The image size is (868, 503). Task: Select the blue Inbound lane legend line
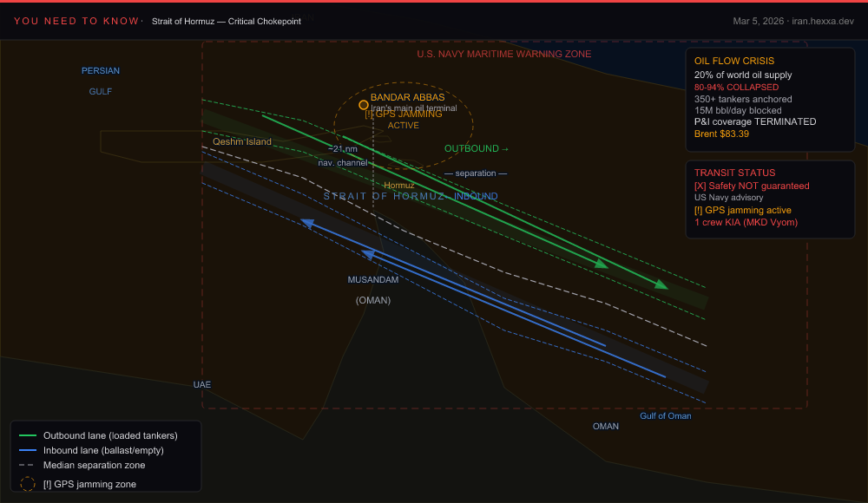click(x=28, y=450)
